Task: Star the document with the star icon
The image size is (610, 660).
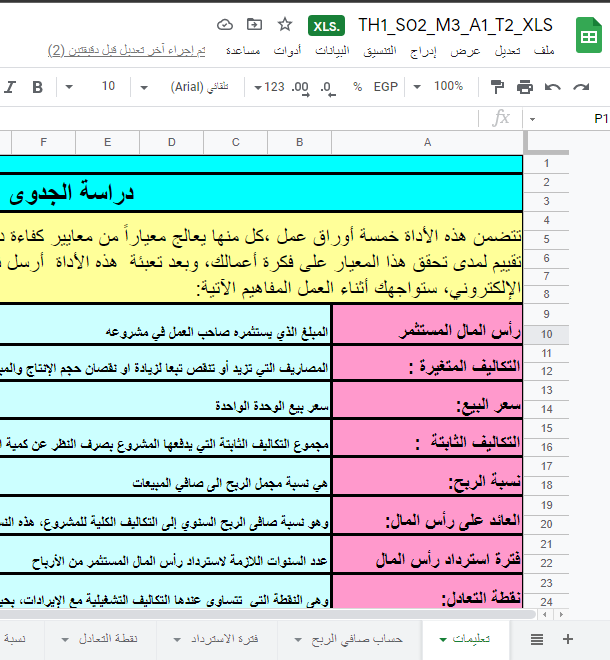Action: pos(285,25)
